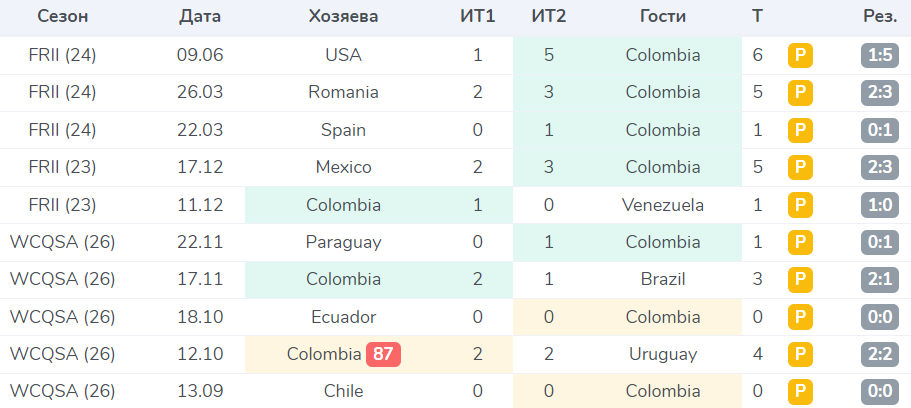Click the Гости column header

pos(663,17)
